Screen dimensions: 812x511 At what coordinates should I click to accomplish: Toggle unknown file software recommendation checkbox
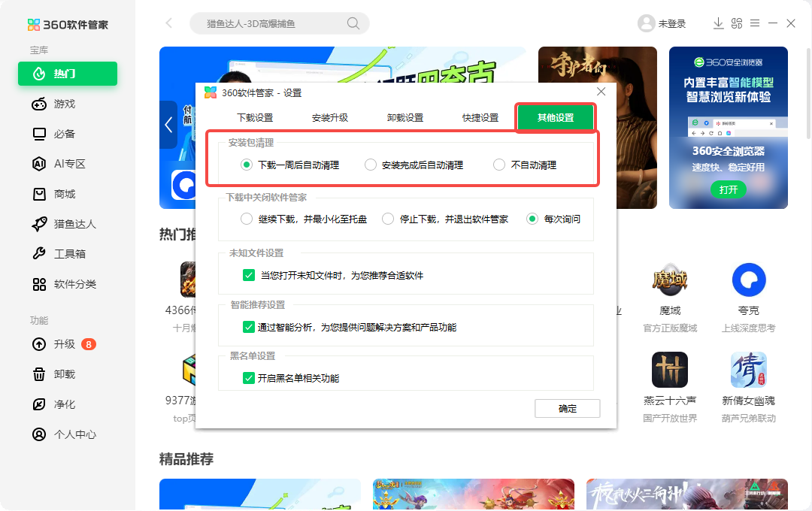pyautogui.click(x=249, y=275)
